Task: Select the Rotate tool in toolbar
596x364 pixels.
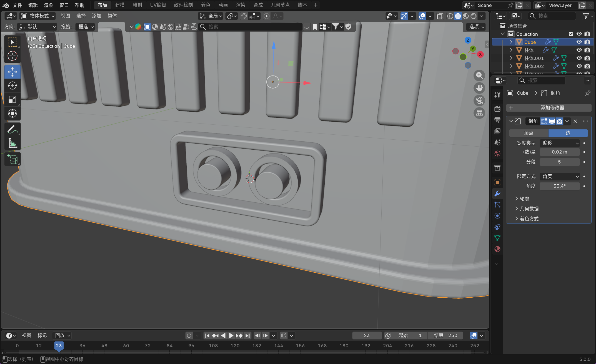Action: click(12, 86)
